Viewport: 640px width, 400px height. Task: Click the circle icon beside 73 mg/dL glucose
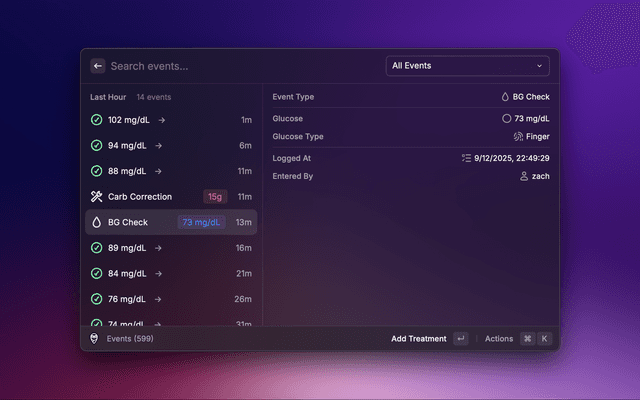(506, 118)
